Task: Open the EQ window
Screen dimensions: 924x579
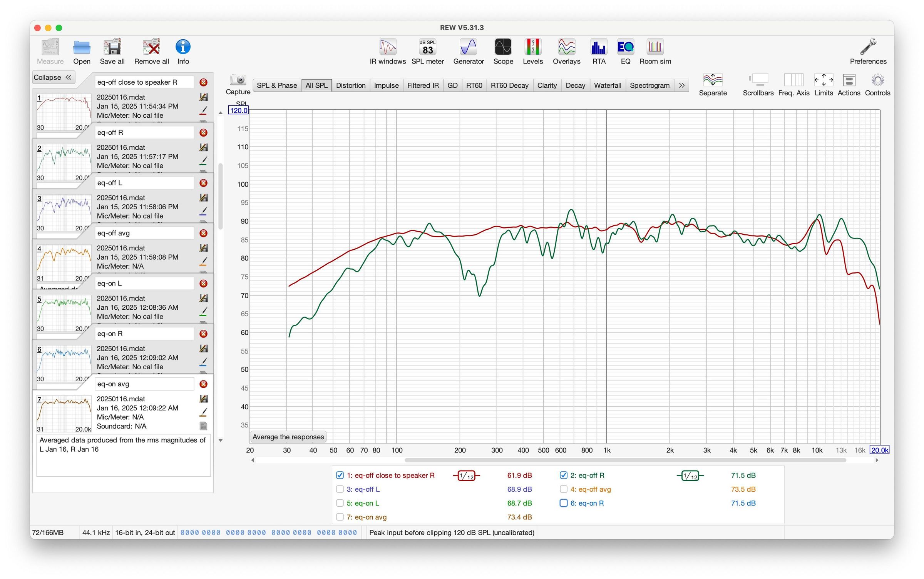Action: coord(625,47)
